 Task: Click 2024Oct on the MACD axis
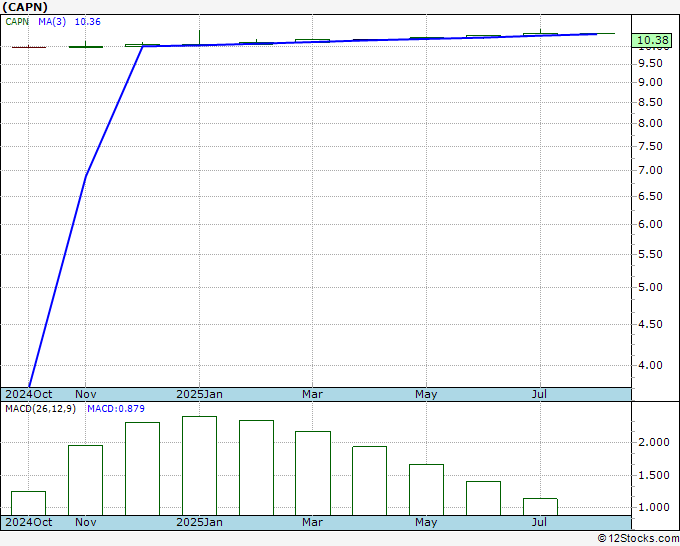click(29, 522)
